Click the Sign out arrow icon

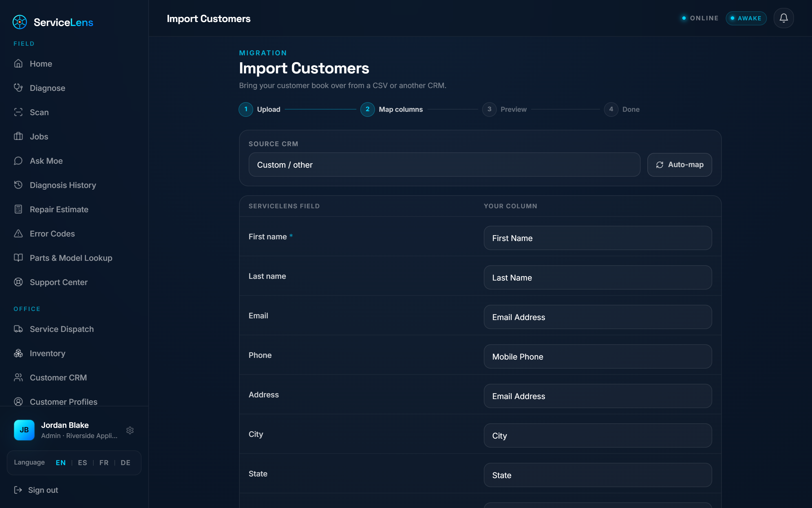pyautogui.click(x=18, y=490)
